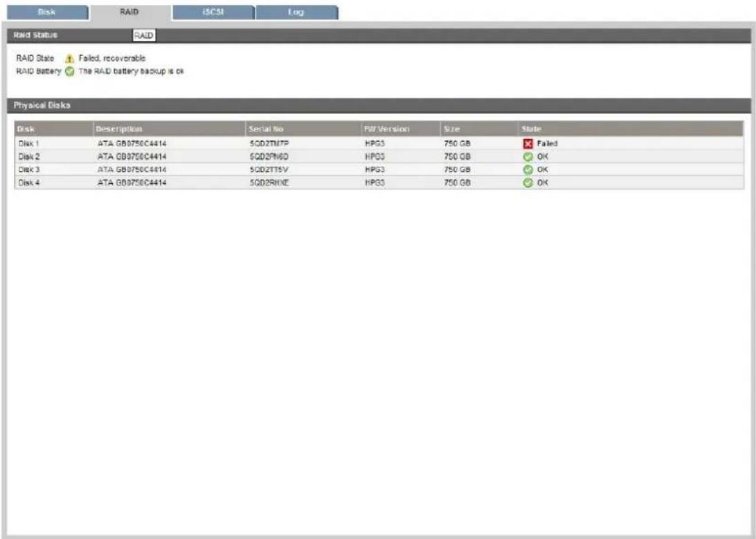Select the Disk 3 row label
Viewport: 756px width, 539px height.
[29, 170]
